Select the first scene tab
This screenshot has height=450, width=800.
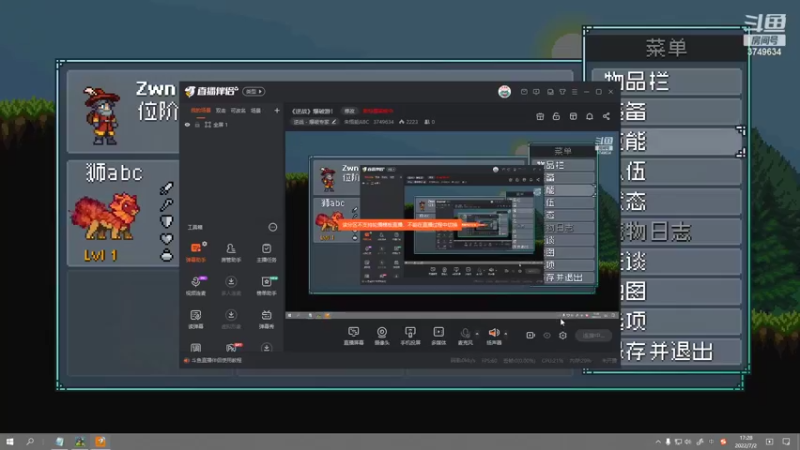point(201,110)
